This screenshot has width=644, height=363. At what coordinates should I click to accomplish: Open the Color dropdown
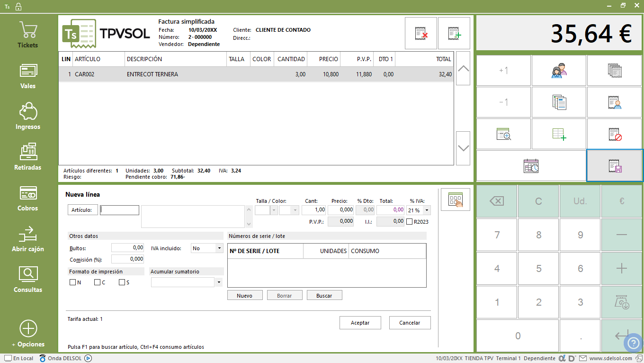point(295,210)
